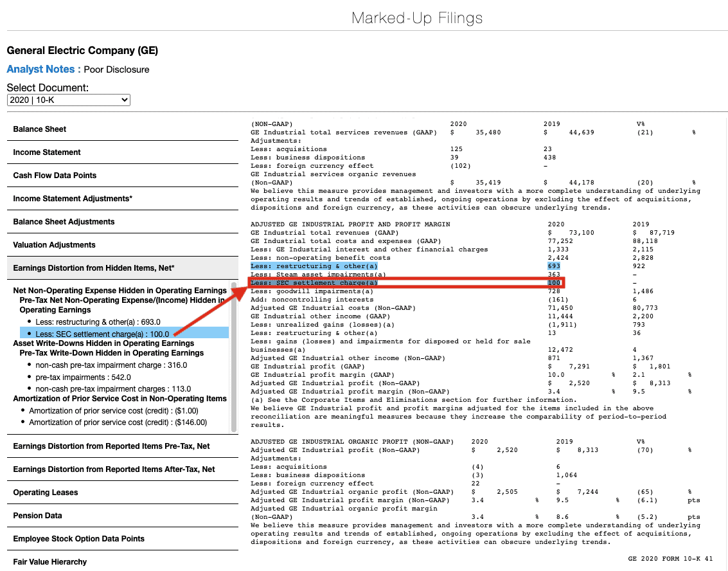Click the Analyst Notes link

pyautogui.click(x=40, y=69)
